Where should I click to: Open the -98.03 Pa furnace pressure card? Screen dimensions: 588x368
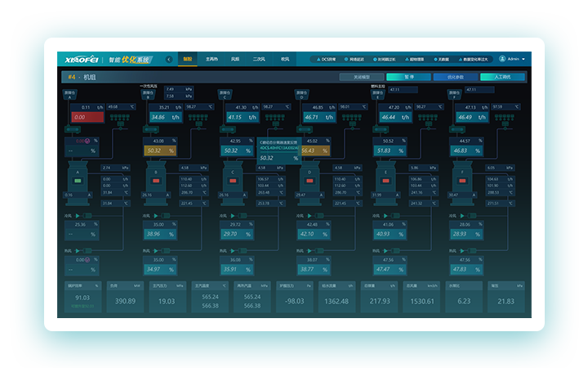click(294, 297)
